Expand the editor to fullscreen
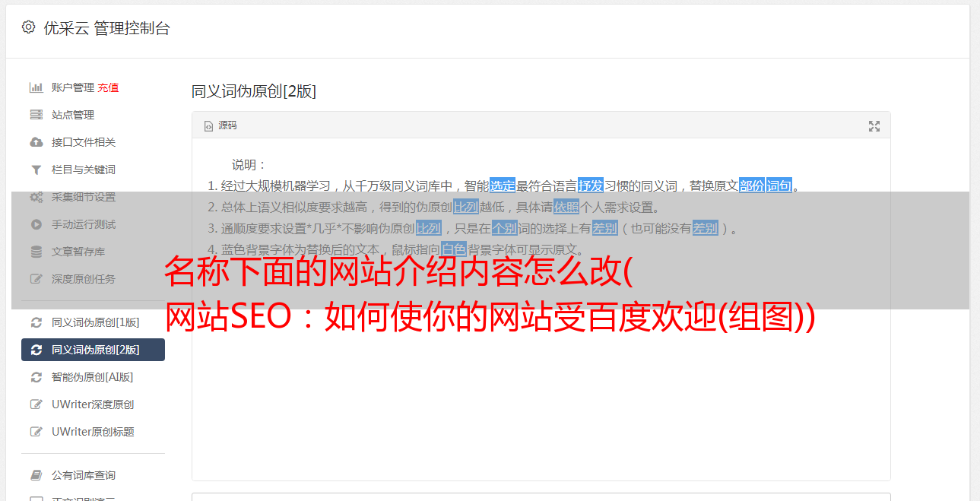 point(874,126)
